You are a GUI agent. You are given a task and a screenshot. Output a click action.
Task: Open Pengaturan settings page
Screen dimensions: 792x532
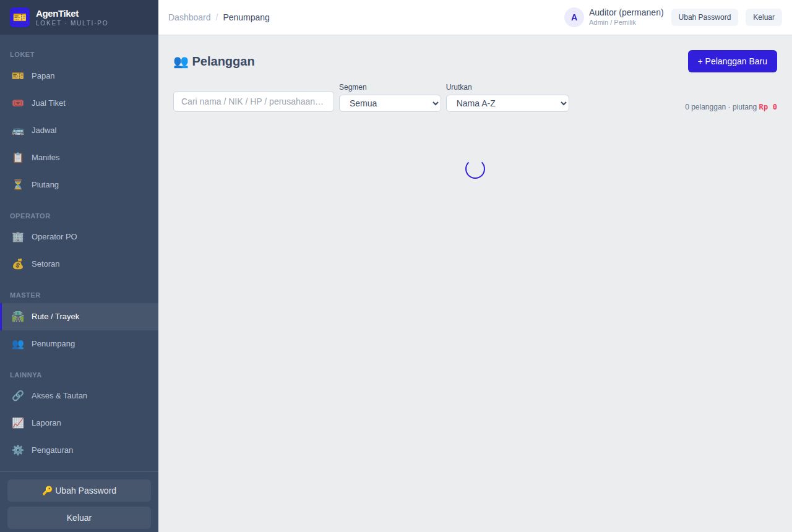[79, 450]
